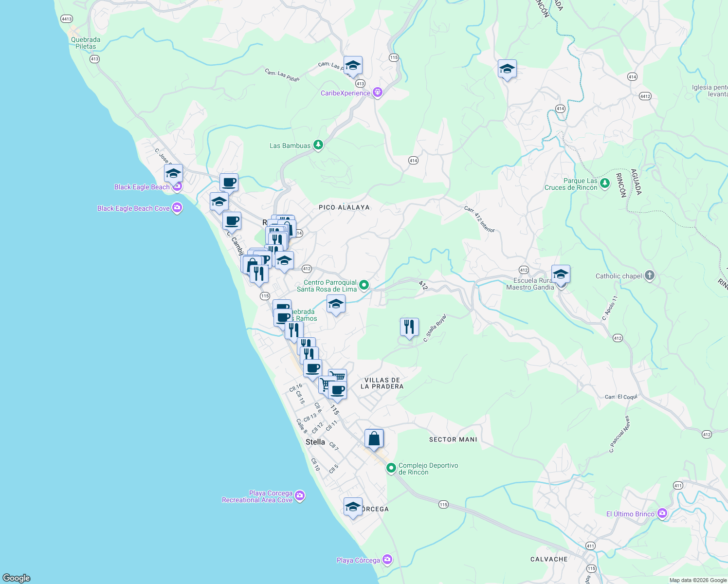The width and height of the screenshot is (728, 584).
Task: Click the Las Bambuas green park pin
Action: click(318, 145)
